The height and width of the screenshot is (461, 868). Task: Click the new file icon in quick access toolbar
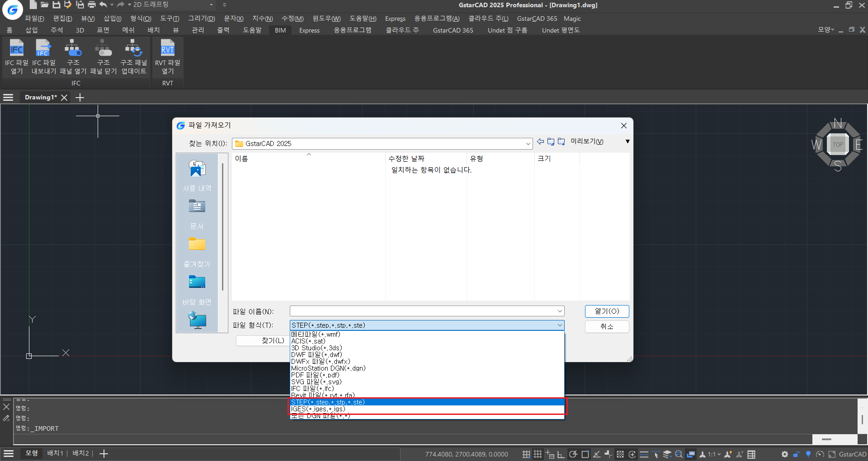tap(33, 5)
